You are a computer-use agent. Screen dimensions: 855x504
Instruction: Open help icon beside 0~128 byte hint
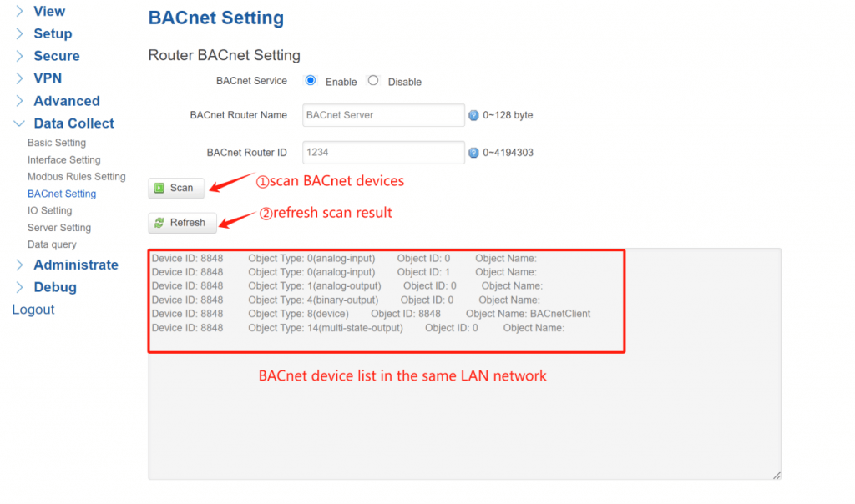476,114
